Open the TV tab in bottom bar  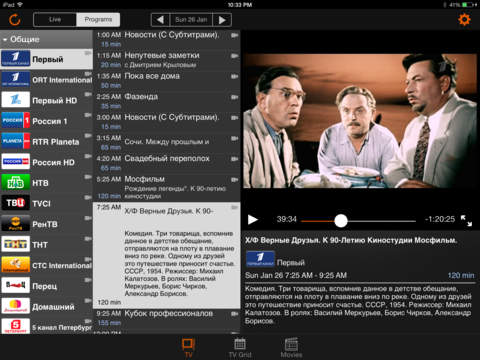pos(189,348)
